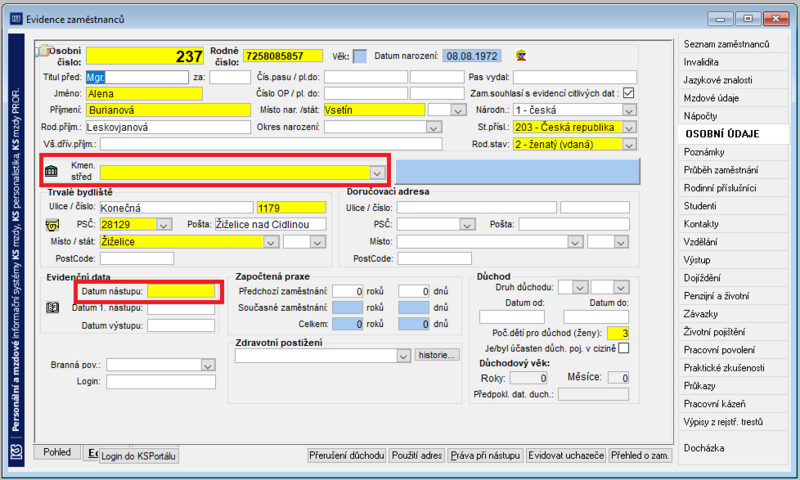Click the historie... button
800x480 pixels.
(437, 355)
